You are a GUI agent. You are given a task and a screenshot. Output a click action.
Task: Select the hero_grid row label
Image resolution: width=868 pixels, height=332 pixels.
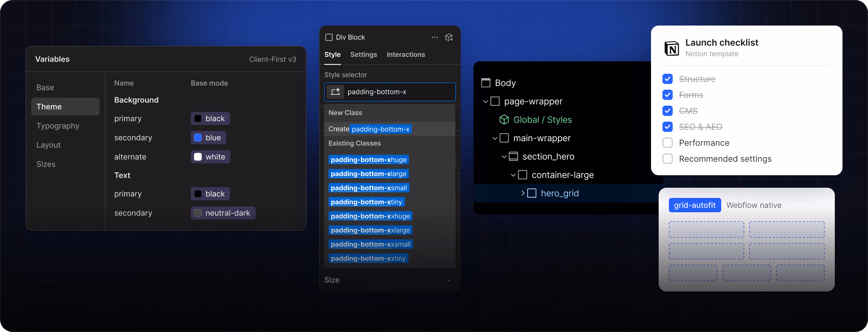(559, 193)
